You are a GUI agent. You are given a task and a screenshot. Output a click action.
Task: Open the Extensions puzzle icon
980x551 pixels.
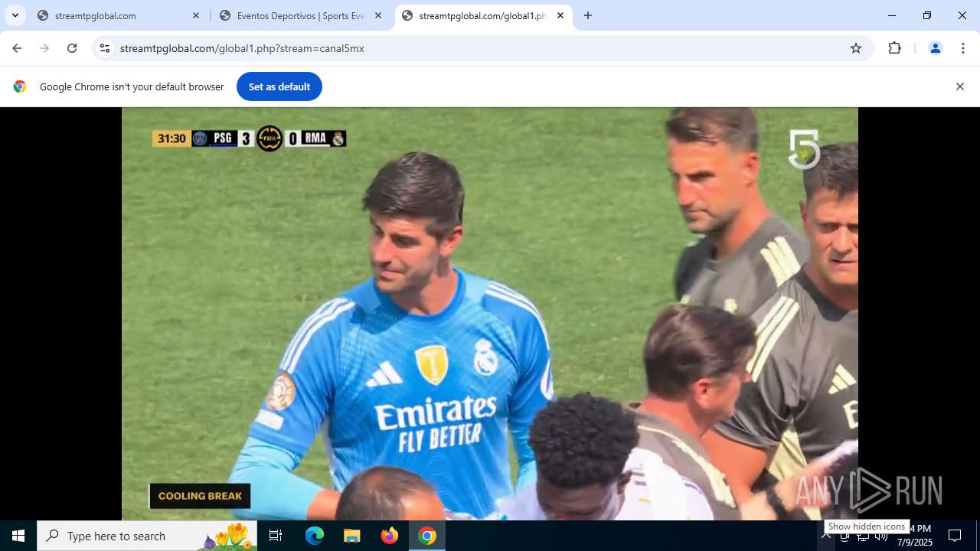(894, 48)
